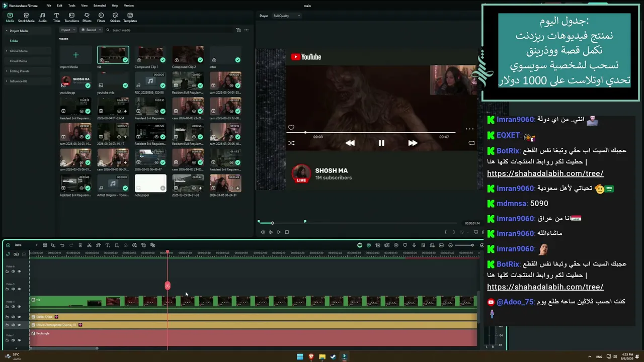Screen dimensions: 644x362
Task: Hide the Video 5 track
Action: click(x=19, y=289)
